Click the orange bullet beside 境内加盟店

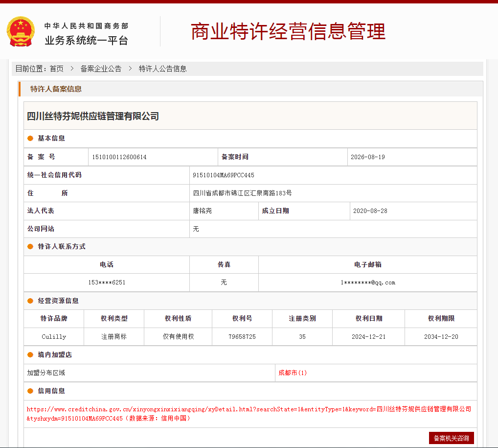click(30, 354)
